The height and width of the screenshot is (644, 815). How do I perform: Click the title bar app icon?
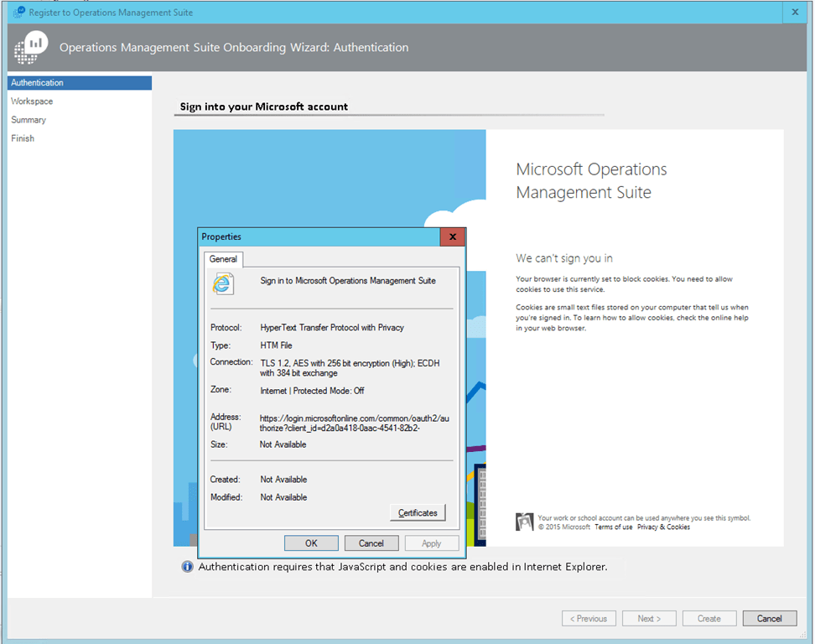[19, 12]
